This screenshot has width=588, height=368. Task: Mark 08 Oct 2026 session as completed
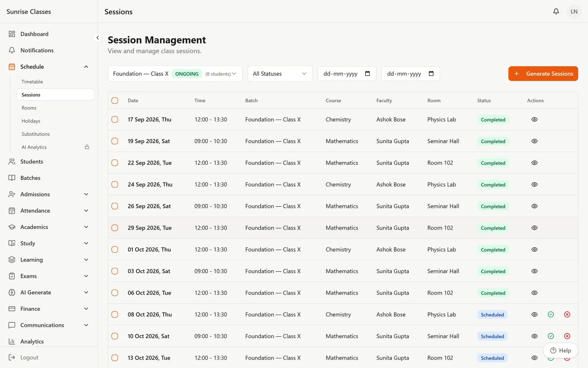point(551,315)
